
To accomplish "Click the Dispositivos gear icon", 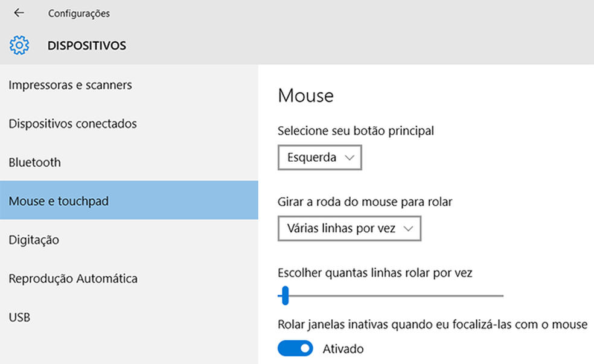I will 19,45.
